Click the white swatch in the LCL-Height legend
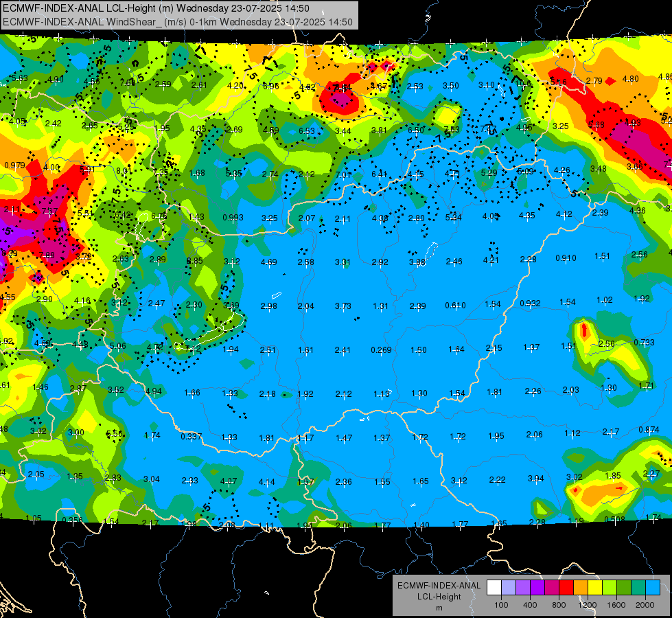 pos(494,587)
